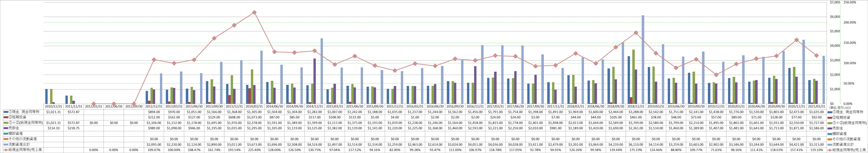868x153 pixels.
Task: Select the $981.00 cell under 2017/12/31
Action: point(555,128)
